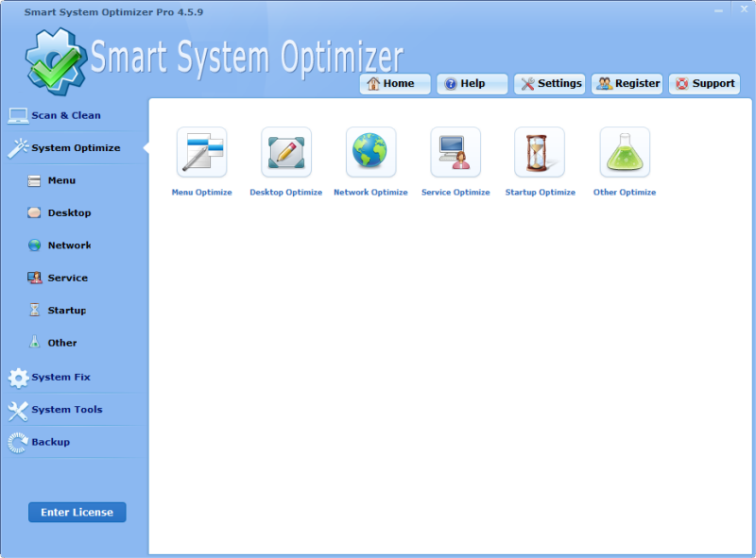Open the Network sub-item
The image size is (756, 558).
(x=69, y=245)
